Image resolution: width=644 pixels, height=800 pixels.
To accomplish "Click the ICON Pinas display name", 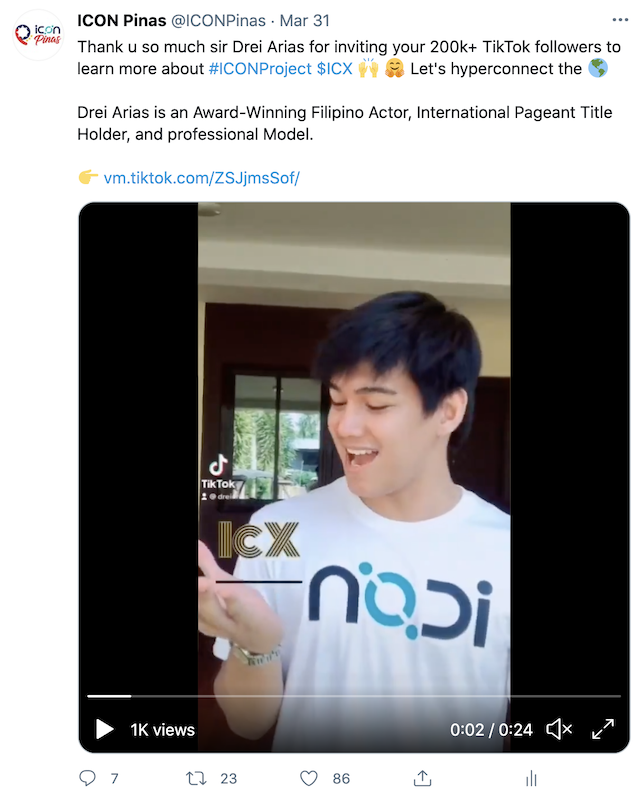I will coord(121,20).
